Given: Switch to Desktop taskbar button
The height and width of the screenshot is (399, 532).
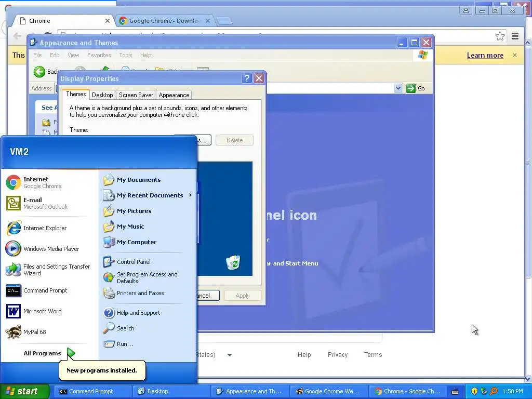Looking at the screenshot, I should point(170,391).
